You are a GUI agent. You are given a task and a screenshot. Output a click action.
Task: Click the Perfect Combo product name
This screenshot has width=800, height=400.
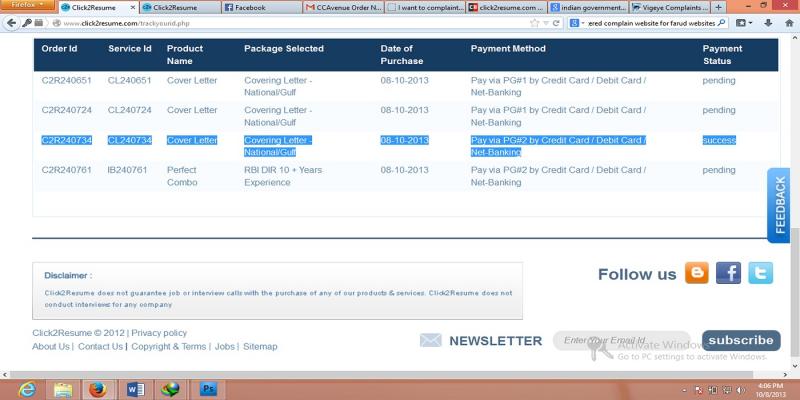tap(182, 176)
